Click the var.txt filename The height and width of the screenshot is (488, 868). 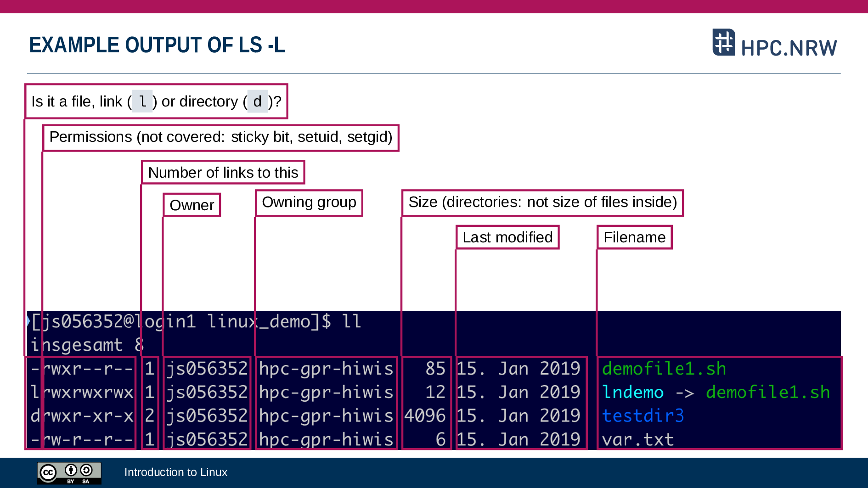(x=637, y=440)
